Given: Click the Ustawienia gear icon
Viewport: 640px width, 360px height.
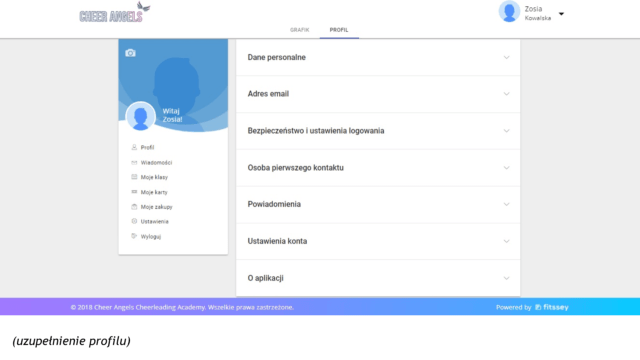Looking at the screenshot, I should pyautogui.click(x=134, y=221).
